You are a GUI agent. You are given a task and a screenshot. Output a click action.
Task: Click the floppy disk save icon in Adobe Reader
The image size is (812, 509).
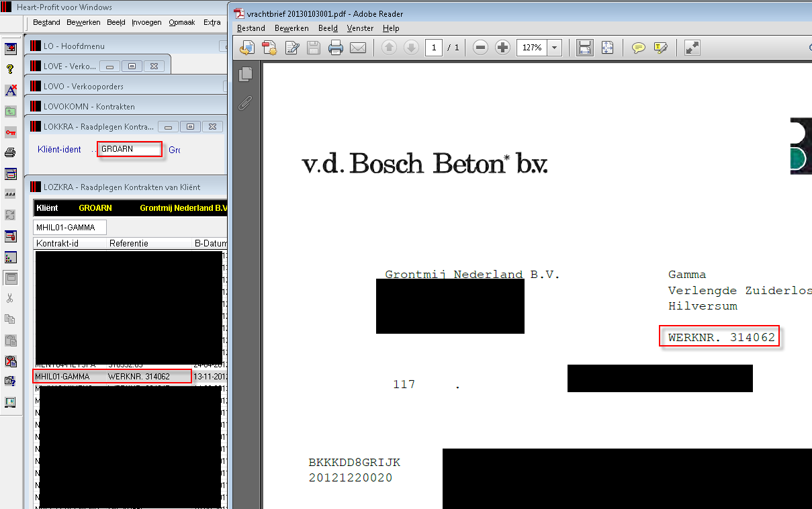(314, 48)
